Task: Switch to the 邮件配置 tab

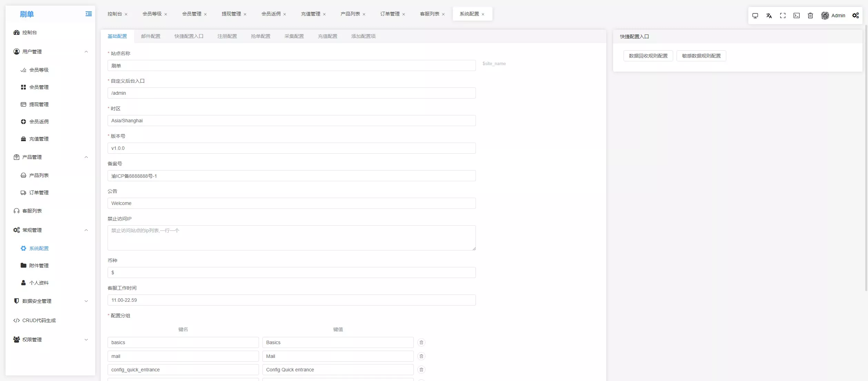Action: click(x=150, y=36)
